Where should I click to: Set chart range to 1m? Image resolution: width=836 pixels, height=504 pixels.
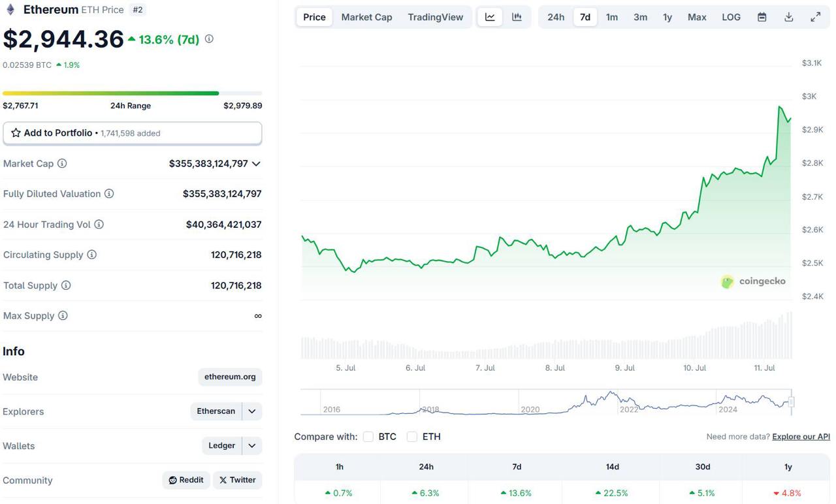[611, 17]
